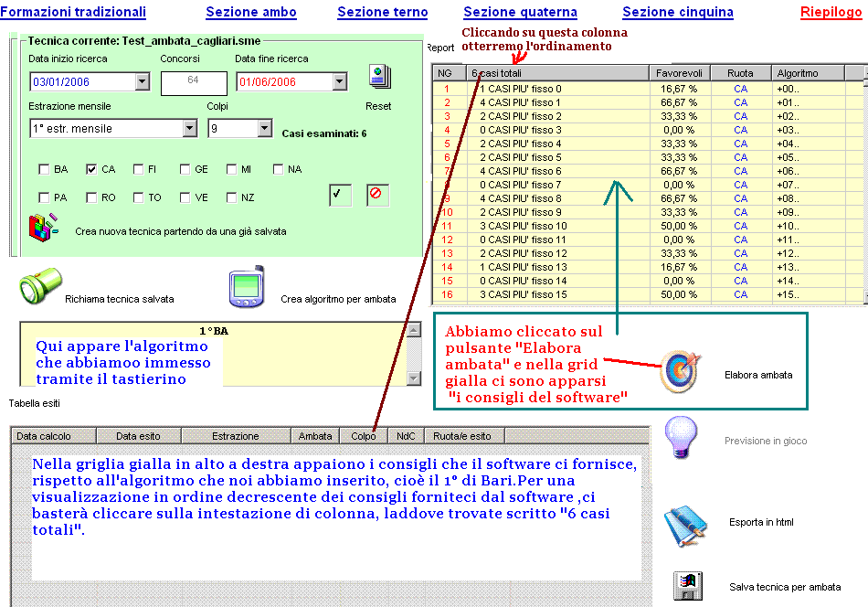Select row '4 CASI PIU' fisso 8'
The width and height of the screenshot is (868, 607).
coord(647,198)
